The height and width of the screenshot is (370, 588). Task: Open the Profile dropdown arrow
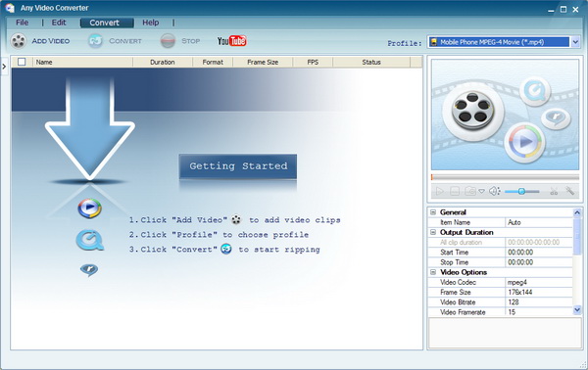[575, 42]
